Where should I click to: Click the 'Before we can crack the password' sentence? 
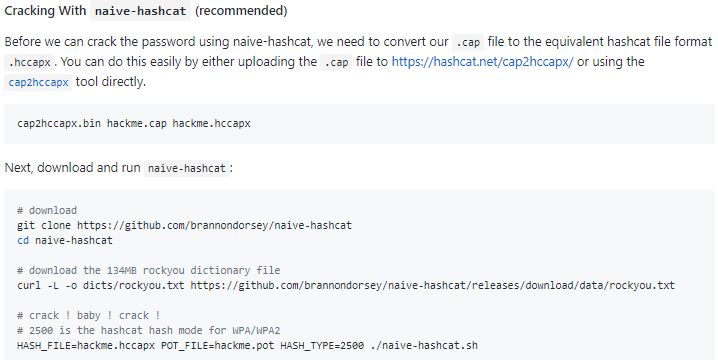tap(358, 61)
